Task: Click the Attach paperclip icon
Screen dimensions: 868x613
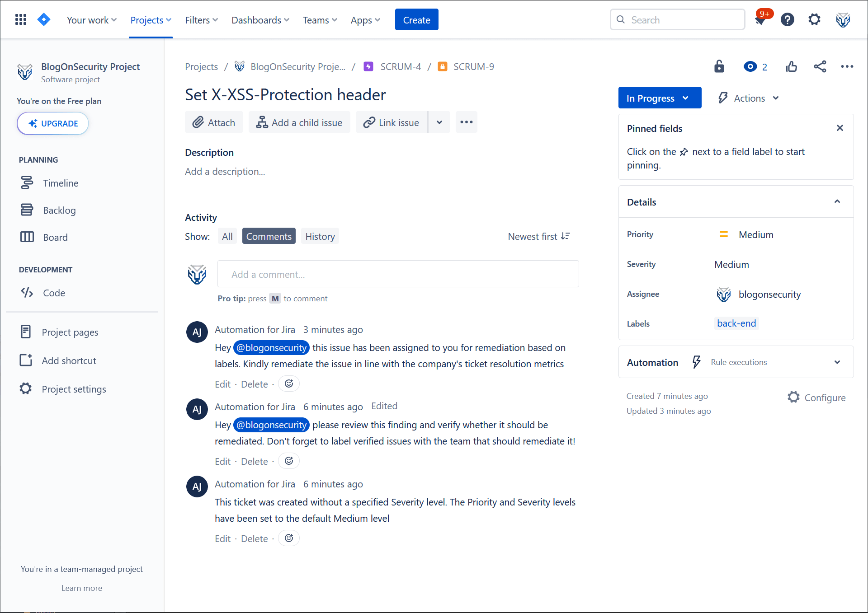Action: tap(198, 122)
